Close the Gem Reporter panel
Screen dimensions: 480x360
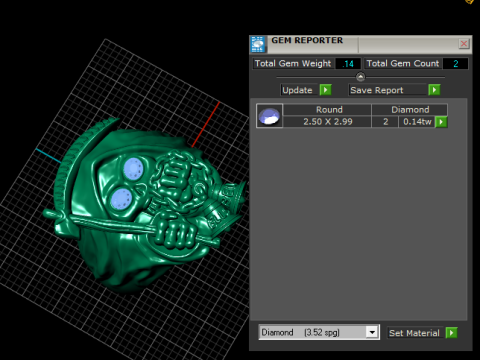coord(464,44)
